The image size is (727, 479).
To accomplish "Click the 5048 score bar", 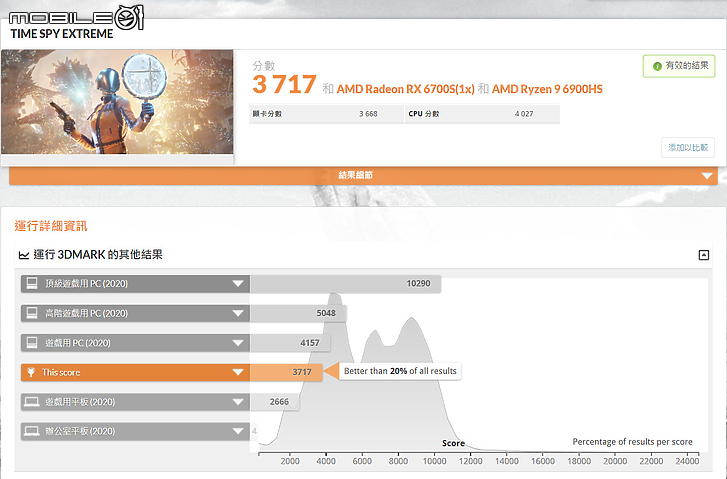I will click(x=298, y=313).
